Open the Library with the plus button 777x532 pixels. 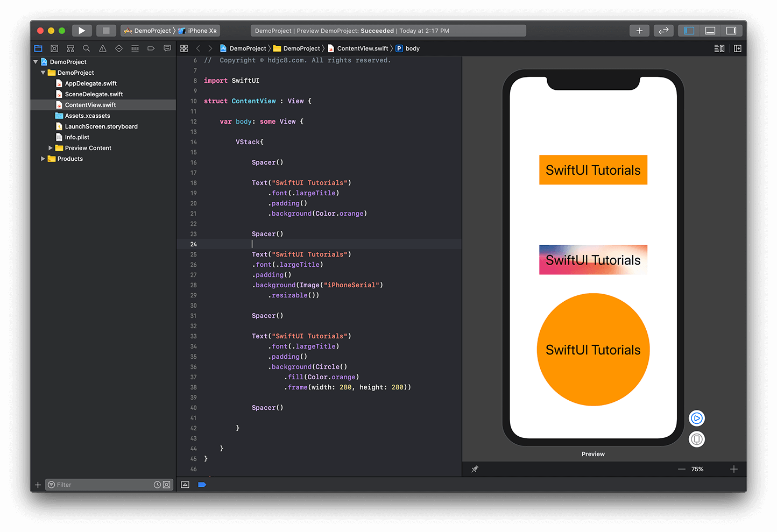(639, 31)
